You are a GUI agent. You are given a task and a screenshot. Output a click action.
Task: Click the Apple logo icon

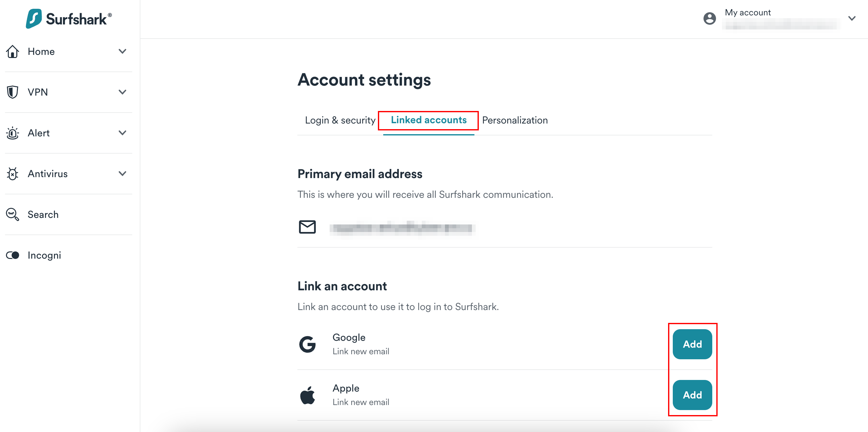pos(307,395)
